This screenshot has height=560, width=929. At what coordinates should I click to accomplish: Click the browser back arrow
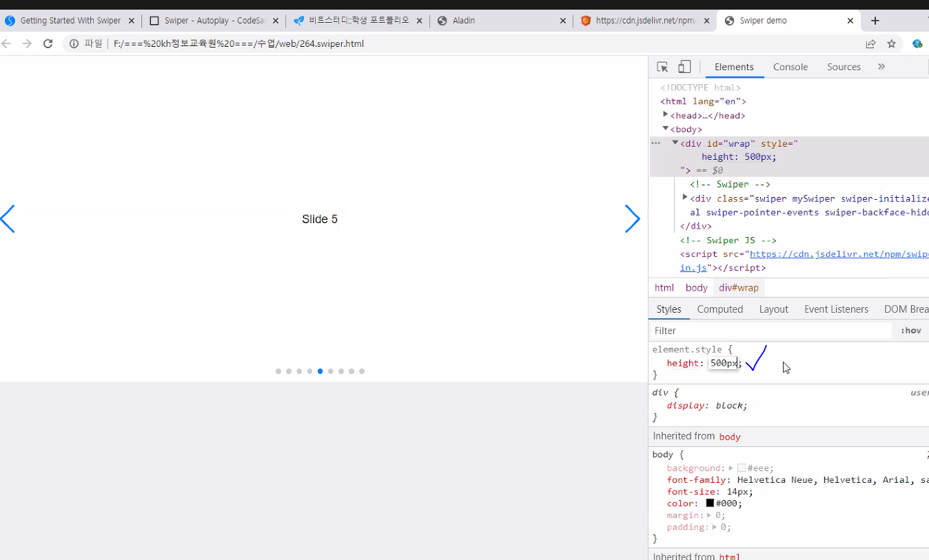point(6,43)
